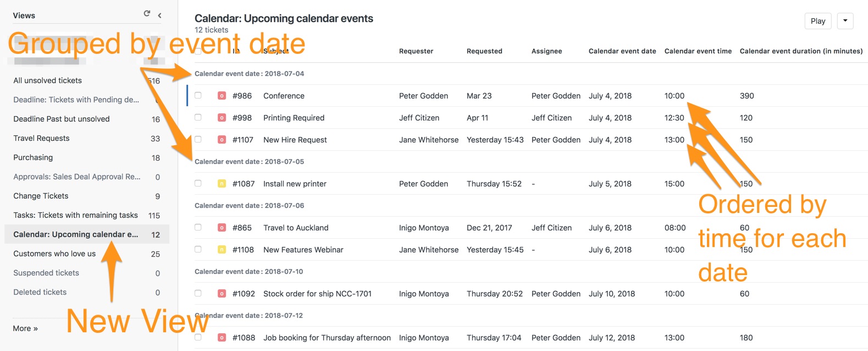Click the red status icon for ticket #998
868x351 pixels.
coord(222,118)
